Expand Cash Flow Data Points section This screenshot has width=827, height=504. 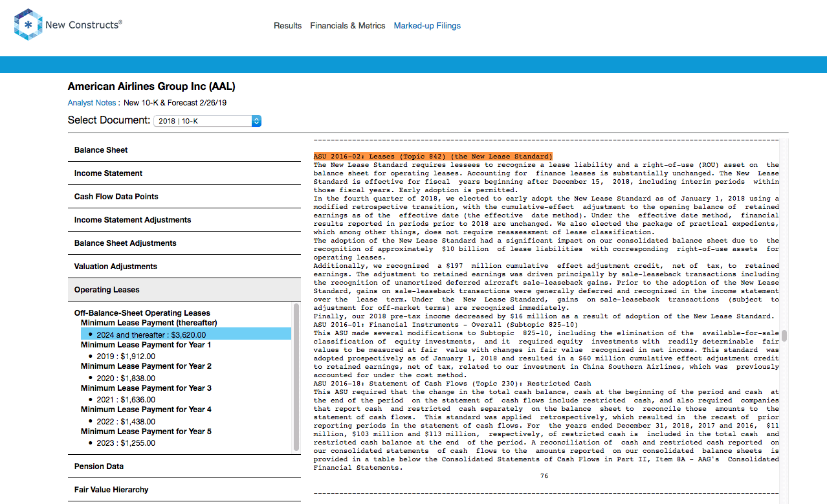point(184,197)
